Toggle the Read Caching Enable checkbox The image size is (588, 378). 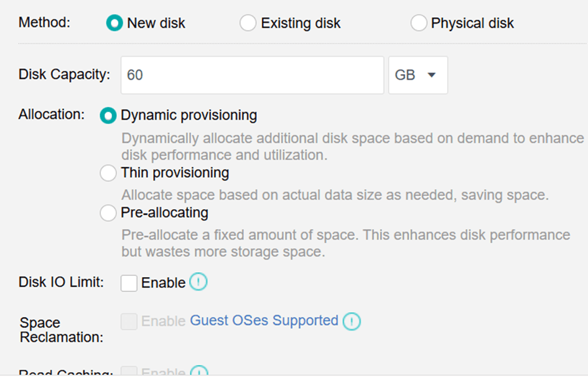point(129,372)
